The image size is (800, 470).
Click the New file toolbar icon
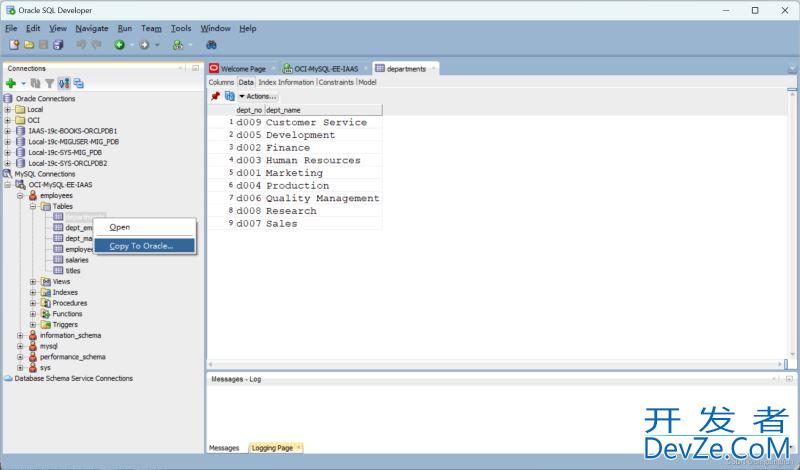click(14, 45)
